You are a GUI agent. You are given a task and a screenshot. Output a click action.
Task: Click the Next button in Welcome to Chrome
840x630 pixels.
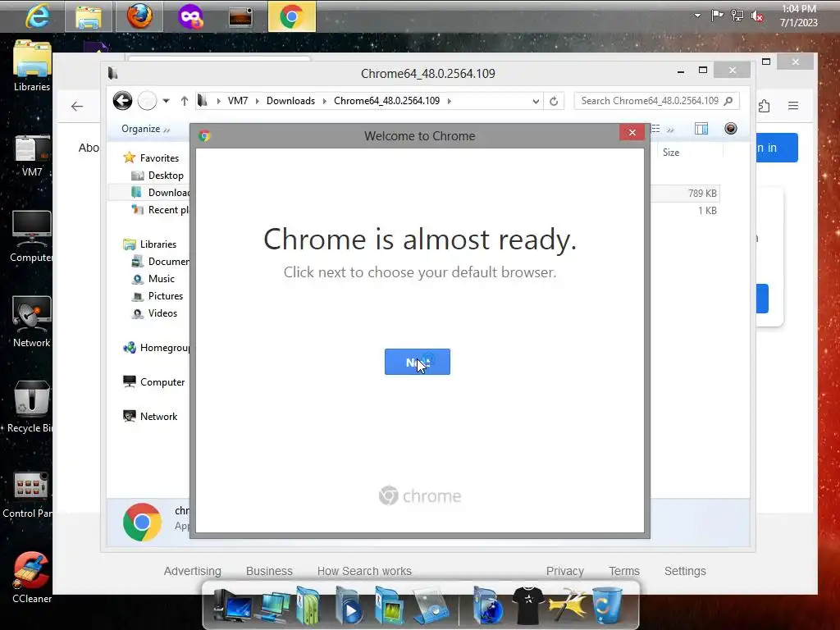click(418, 362)
